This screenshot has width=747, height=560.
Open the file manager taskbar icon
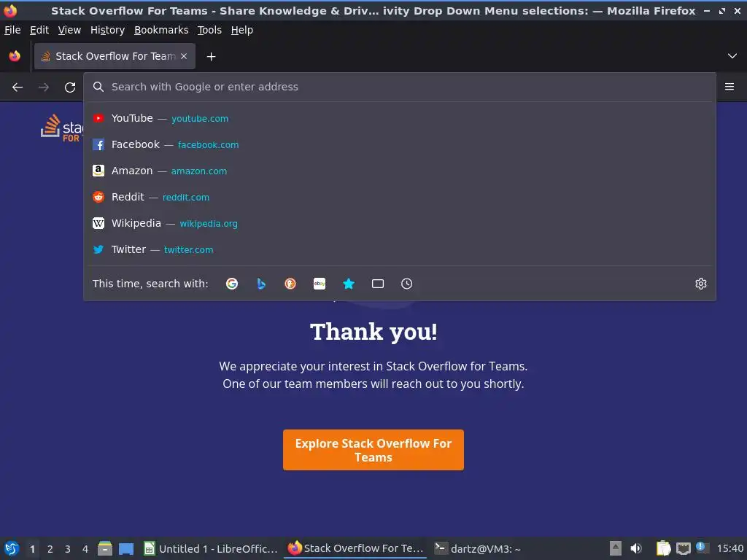point(105,548)
